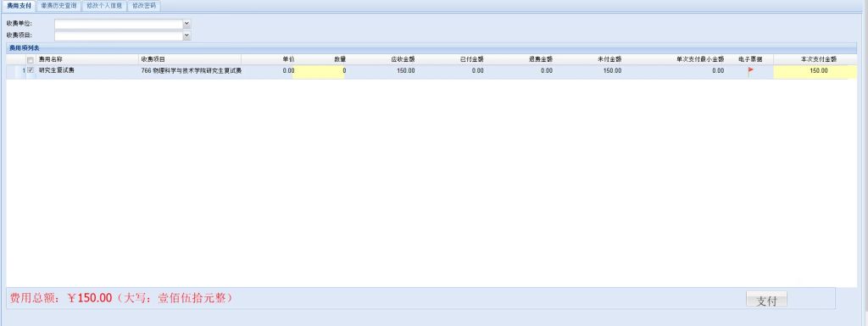The width and height of the screenshot is (868, 326).
Task: Uncheck the 研究生复试费 row checkbox
Action: tap(31, 71)
